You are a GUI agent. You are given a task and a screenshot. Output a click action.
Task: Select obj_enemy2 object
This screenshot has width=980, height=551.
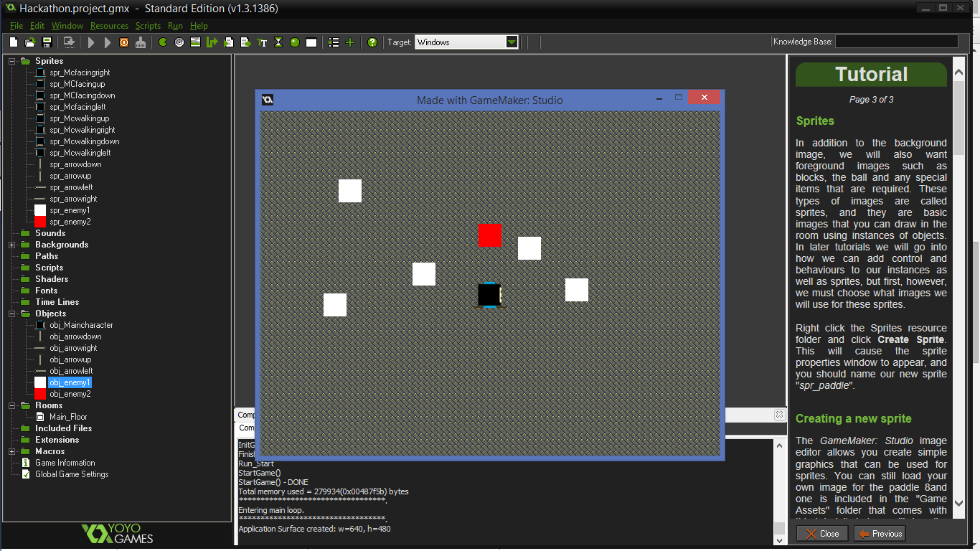[70, 394]
